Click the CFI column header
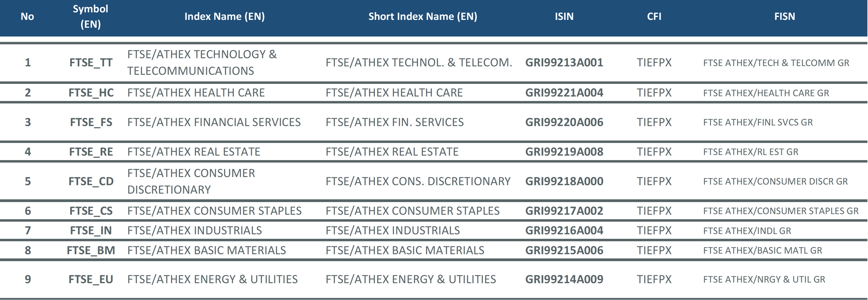 tap(654, 17)
